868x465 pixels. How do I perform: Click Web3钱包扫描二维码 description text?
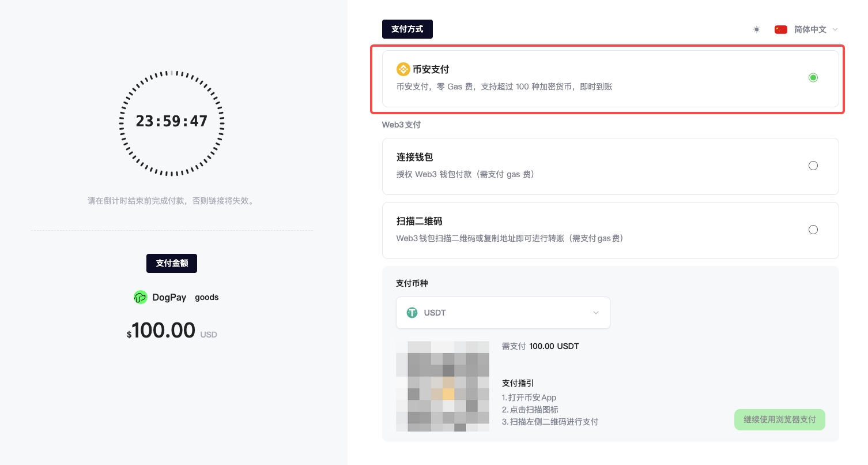point(510,238)
